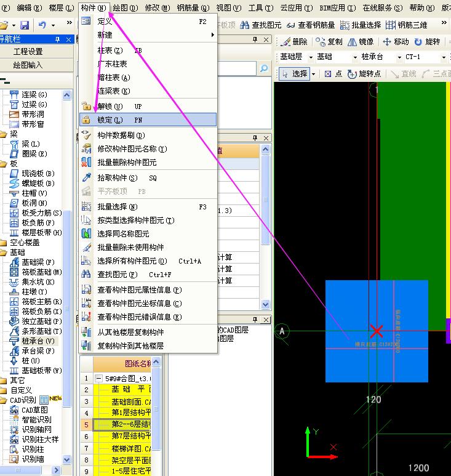The width and height of the screenshot is (451, 476).
Task: Click toolbar Batch Select (批量选择) button
Action: [361, 25]
